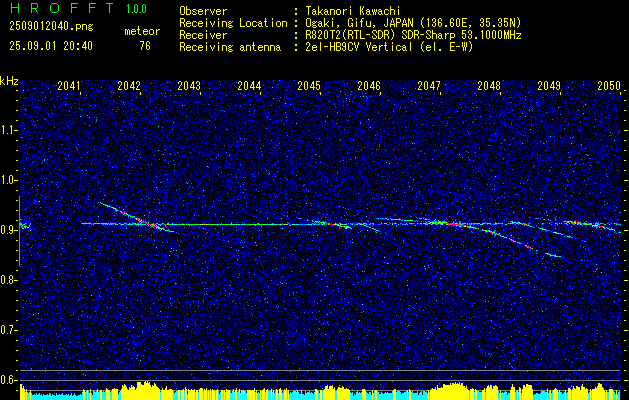629x400 pixels.
Task: Click the 2046 time marker
Action: pos(369,86)
